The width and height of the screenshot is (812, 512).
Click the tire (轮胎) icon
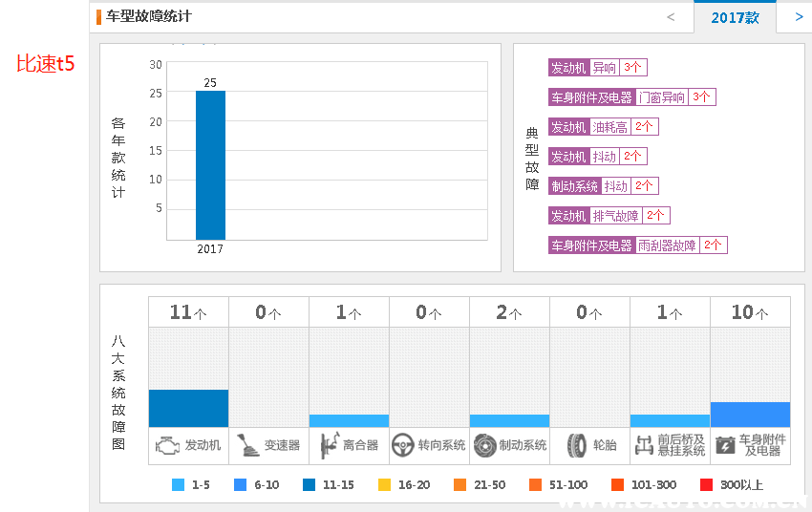576,445
